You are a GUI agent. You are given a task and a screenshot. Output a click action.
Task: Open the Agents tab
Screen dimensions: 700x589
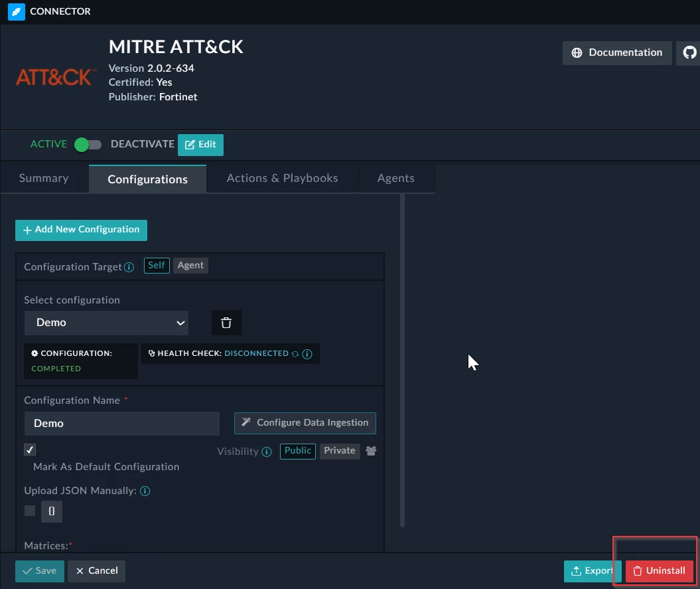coord(396,179)
